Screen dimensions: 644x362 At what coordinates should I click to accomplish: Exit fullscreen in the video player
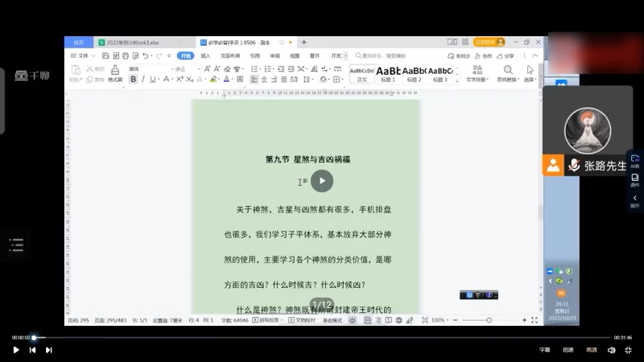[629, 350]
